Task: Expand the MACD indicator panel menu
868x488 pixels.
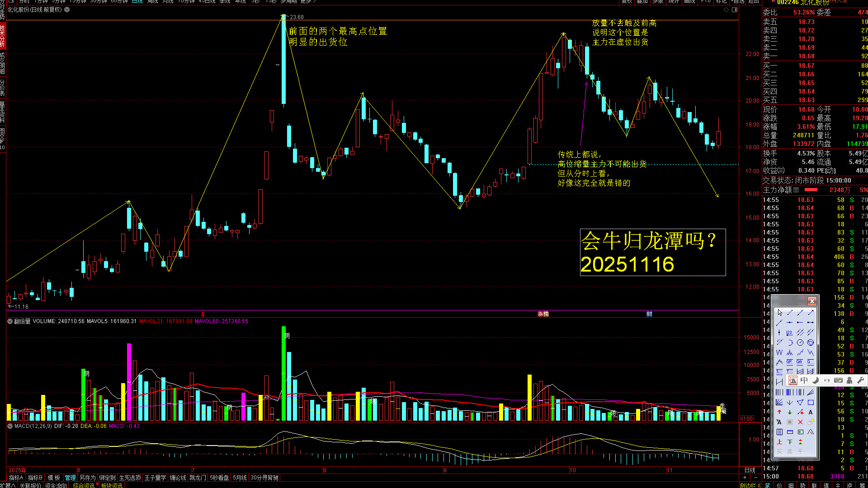Action: click(9, 426)
